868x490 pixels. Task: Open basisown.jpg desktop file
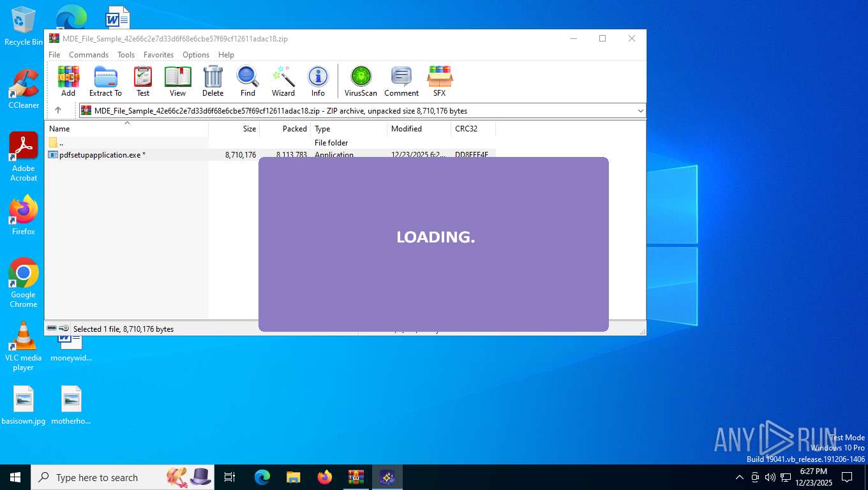(x=24, y=405)
